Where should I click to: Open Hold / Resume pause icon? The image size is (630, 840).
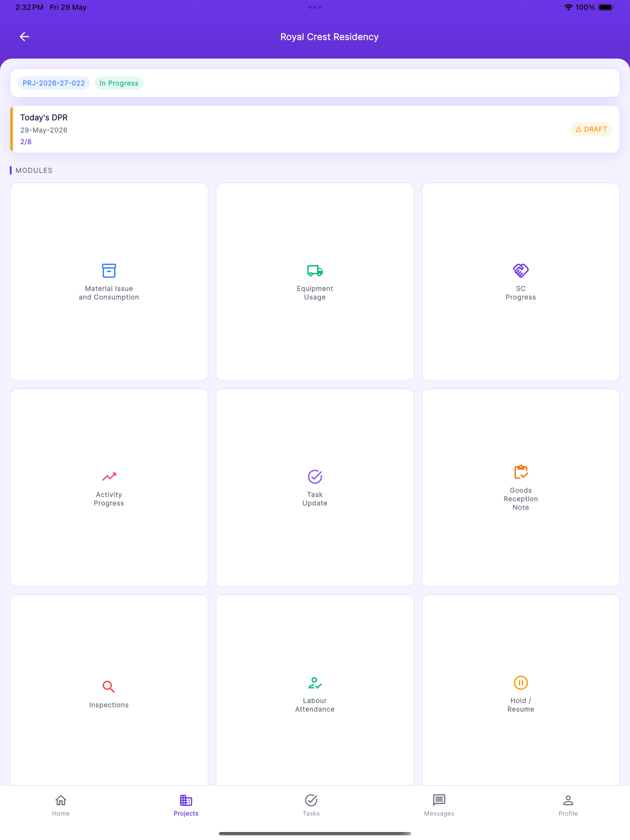(x=521, y=683)
